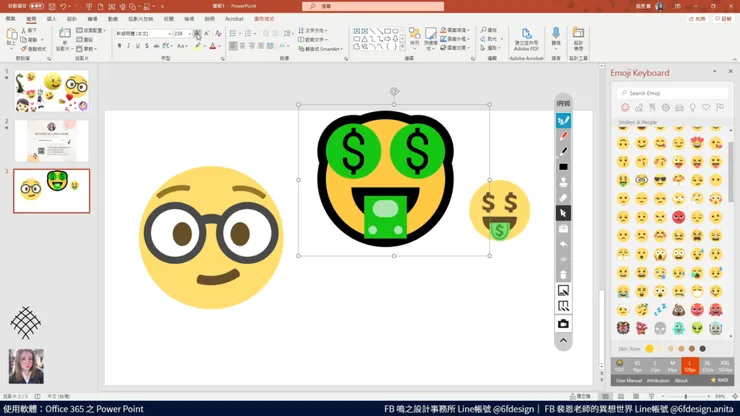This screenshot has width=740, height=416.
Task: Open the font size dropdown
Action: click(189, 34)
